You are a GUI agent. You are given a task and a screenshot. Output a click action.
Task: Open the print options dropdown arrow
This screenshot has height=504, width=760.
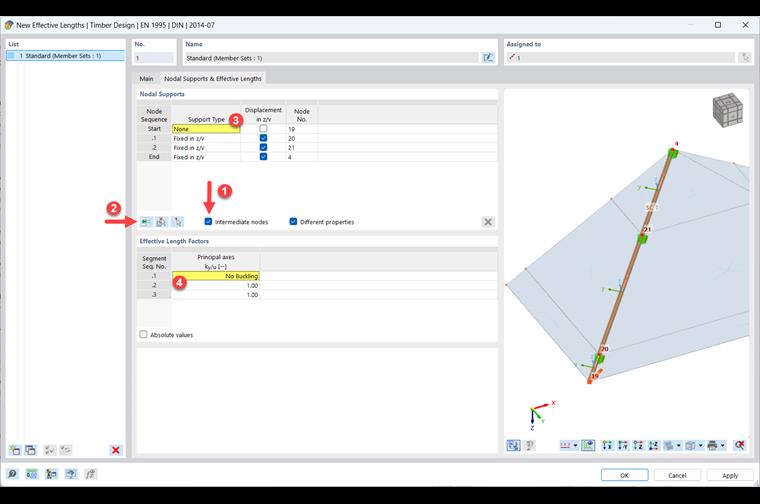click(723, 445)
